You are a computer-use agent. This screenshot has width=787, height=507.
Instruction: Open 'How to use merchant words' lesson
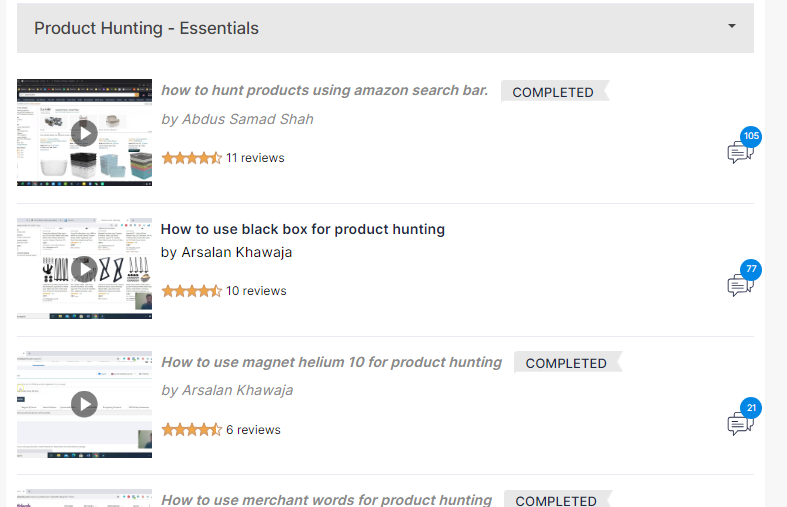click(326, 499)
